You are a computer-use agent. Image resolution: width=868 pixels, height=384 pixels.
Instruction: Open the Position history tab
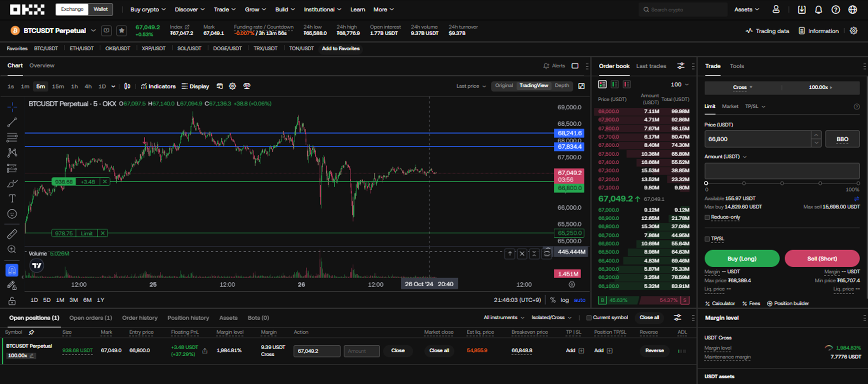click(188, 318)
